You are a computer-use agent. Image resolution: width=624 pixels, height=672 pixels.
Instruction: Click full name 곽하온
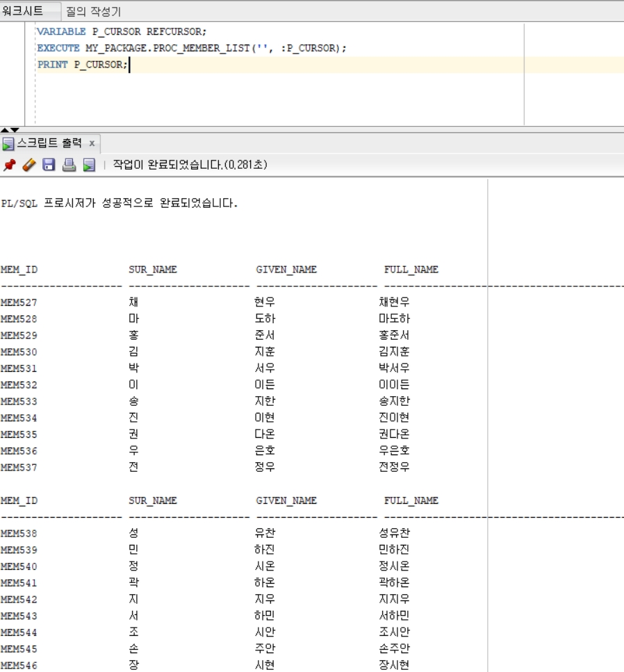tap(394, 582)
